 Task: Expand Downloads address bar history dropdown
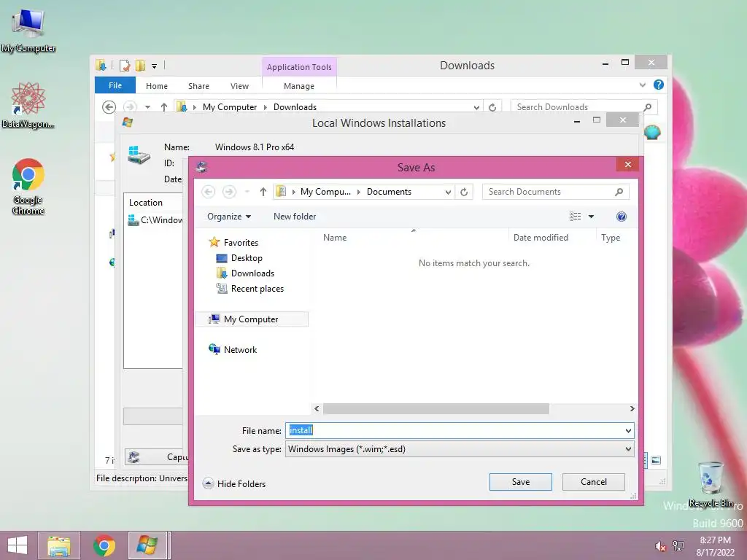(476, 107)
